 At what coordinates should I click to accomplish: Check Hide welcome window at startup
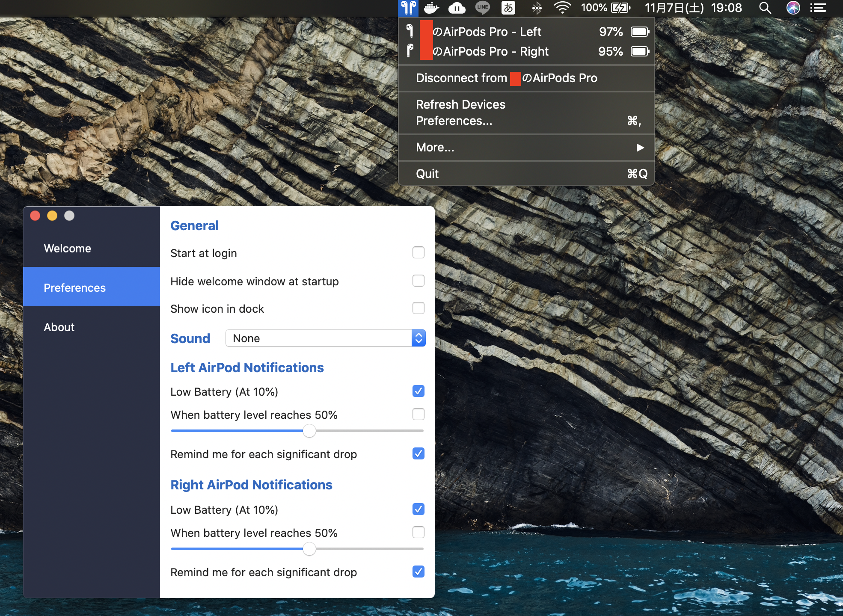coord(418,281)
